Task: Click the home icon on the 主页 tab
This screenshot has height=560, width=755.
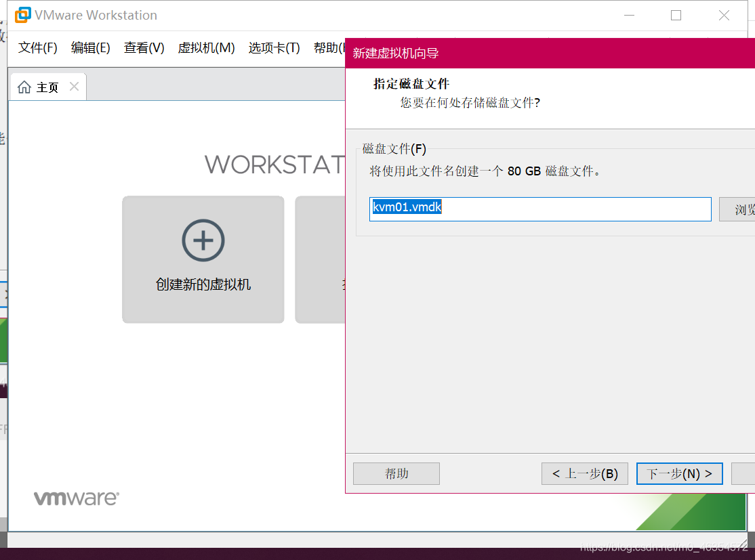Action: tap(24, 87)
